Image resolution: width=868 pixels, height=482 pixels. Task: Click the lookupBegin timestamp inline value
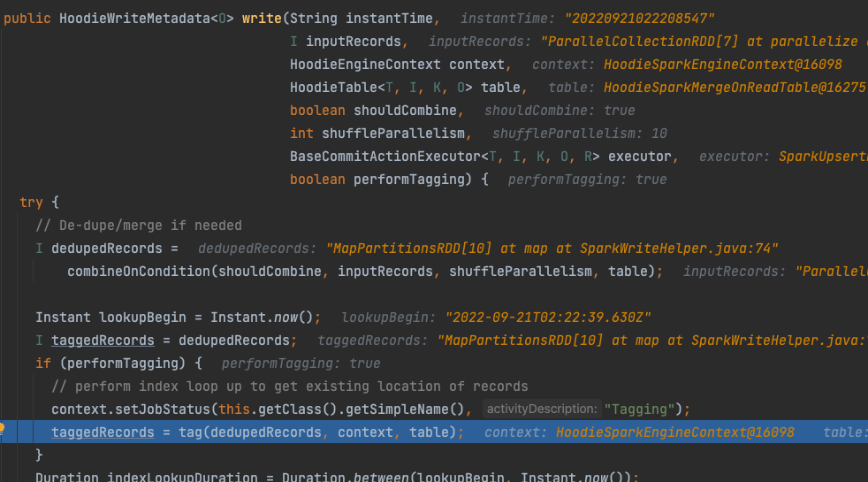pyautogui.click(x=548, y=318)
